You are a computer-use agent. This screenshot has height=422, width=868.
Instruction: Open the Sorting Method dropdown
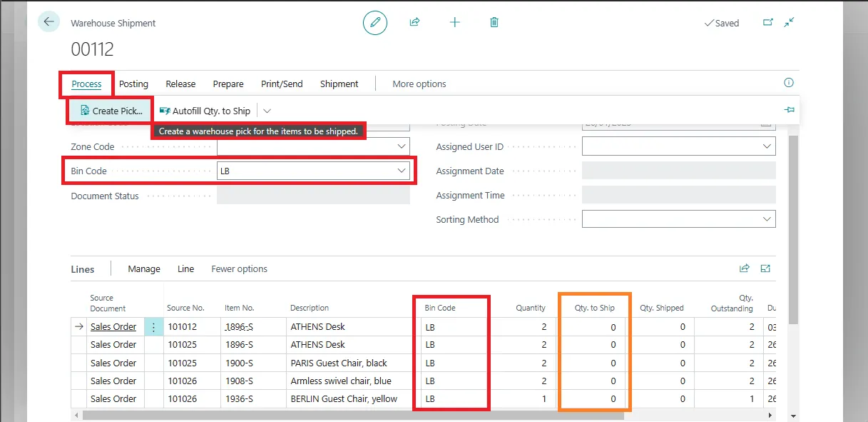(x=767, y=219)
